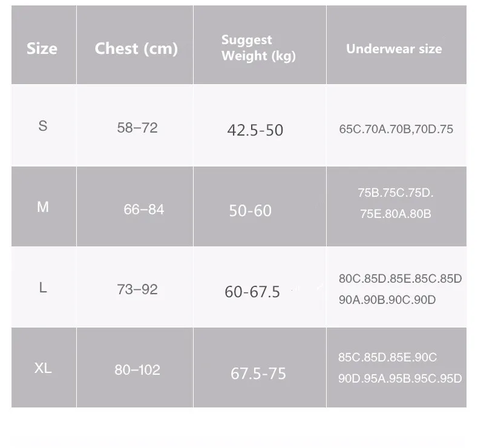478x448 pixels.
Task: Click the 73–92 chest measurement
Action: tap(137, 289)
